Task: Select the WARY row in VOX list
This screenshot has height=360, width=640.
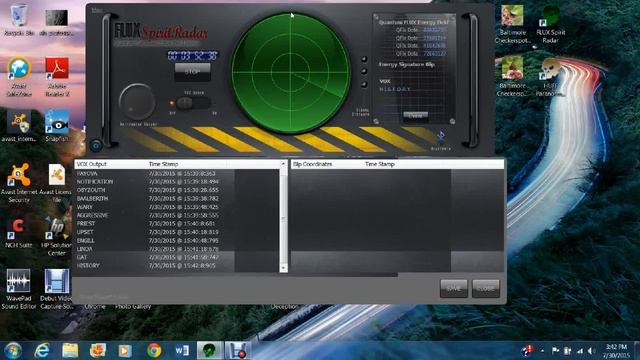Action: tap(155, 207)
